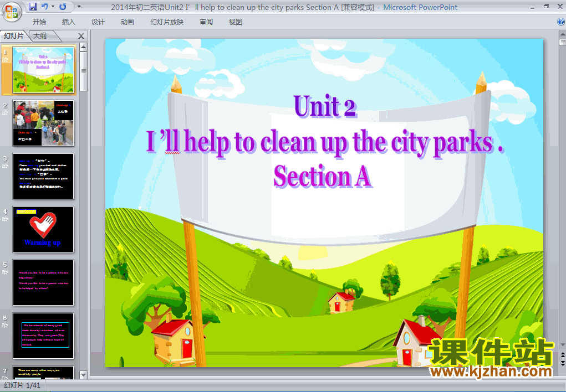Select slide 2 thumbnail with photos
Screen dimensions: 566x392
pyautogui.click(x=43, y=123)
